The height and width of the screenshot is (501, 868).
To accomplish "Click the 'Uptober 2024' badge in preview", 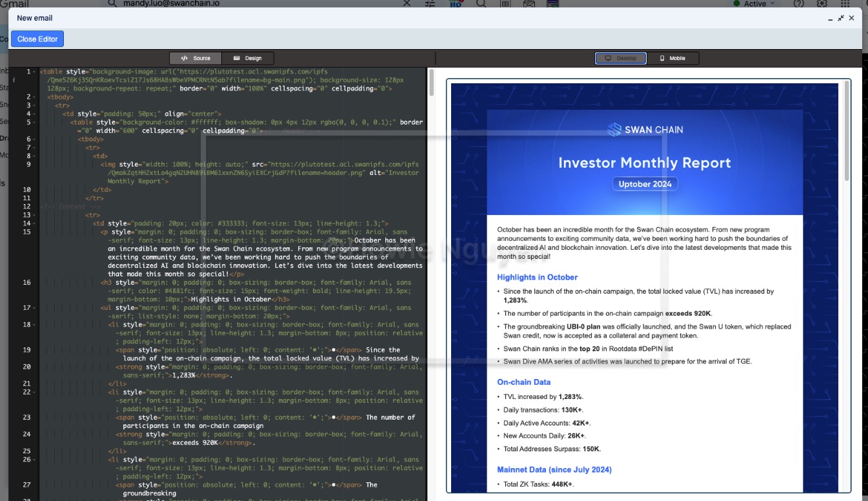I will [x=645, y=184].
